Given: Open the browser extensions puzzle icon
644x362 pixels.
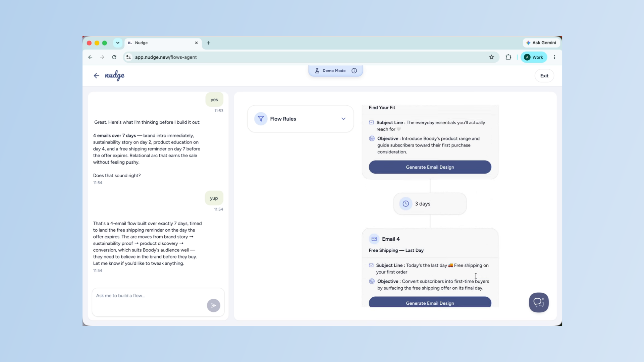Looking at the screenshot, I should [x=508, y=57].
